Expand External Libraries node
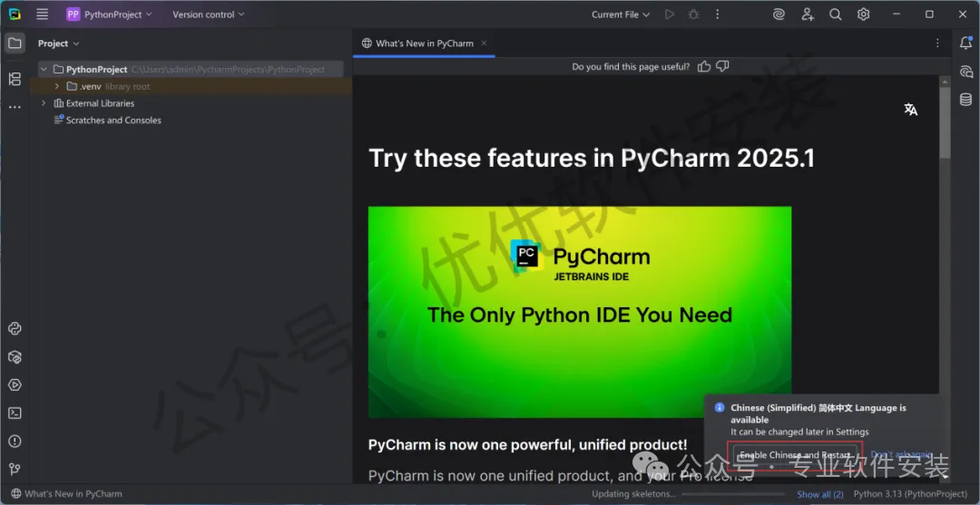 (x=44, y=103)
